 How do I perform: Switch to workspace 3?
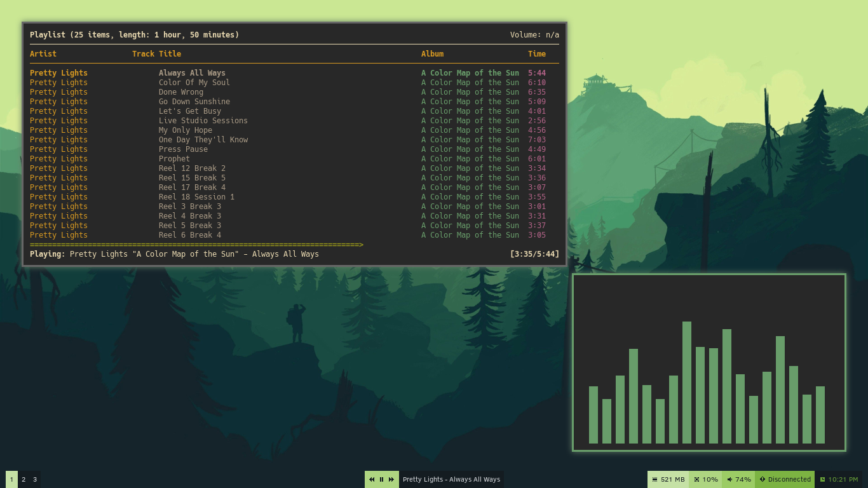[x=35, y=480]
